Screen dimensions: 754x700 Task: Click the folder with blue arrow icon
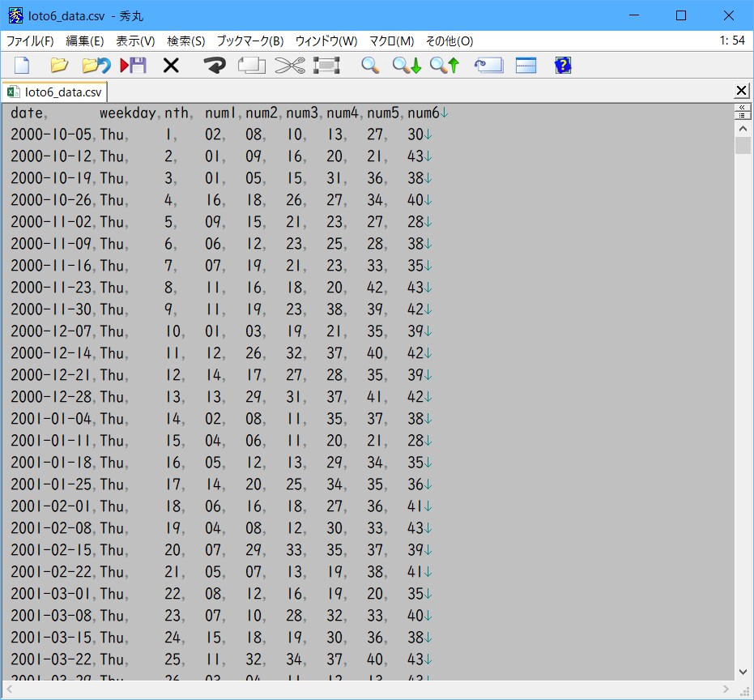point(96,65)
